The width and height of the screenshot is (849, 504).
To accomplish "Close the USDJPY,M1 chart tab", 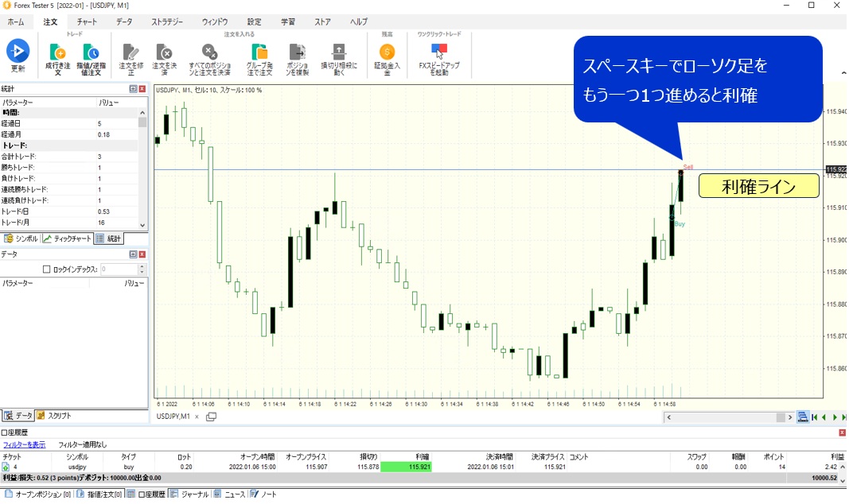I will (x=197, y=417).
